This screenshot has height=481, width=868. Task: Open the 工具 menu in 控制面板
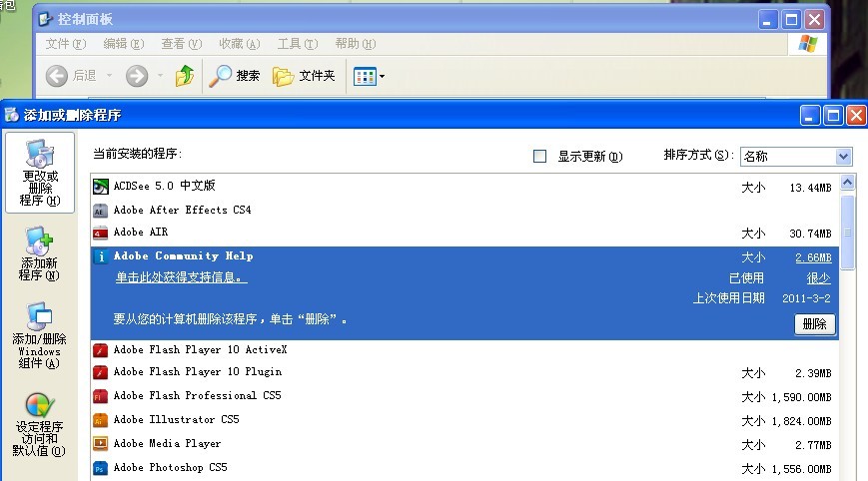click(298, 44)
